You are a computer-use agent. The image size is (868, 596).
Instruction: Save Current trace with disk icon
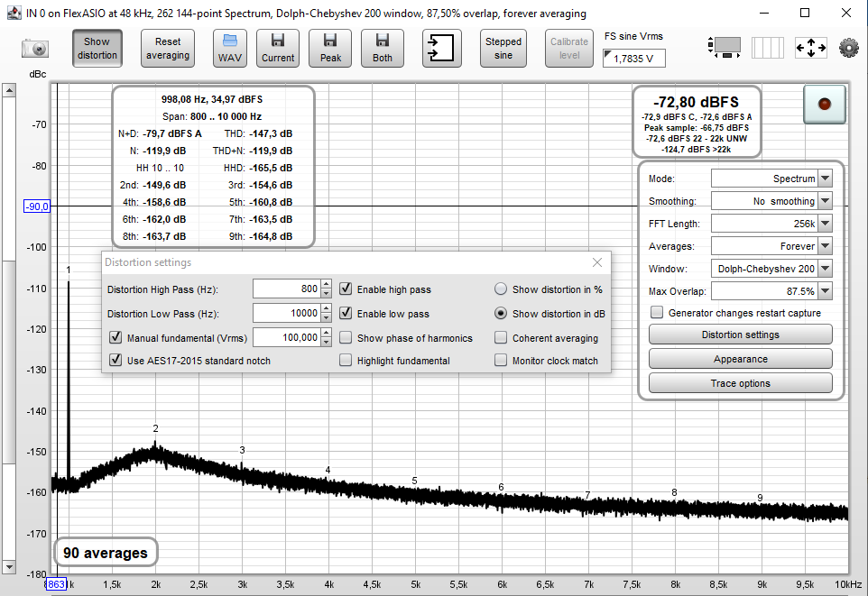278,49
